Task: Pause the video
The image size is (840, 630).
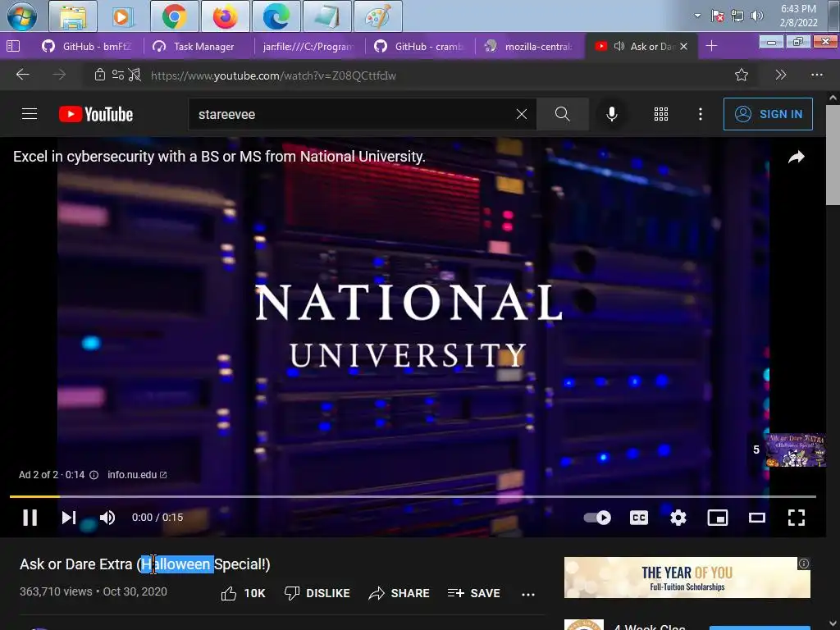Action: (x=30, y=518)
